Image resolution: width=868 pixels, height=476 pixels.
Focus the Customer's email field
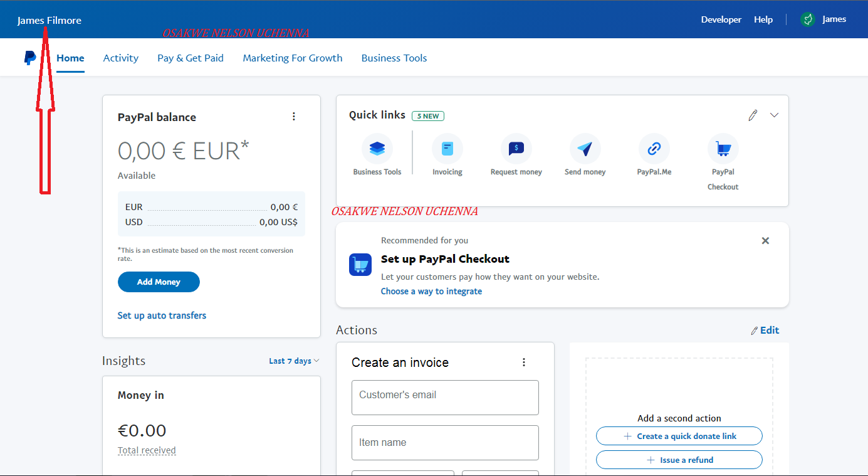click(445, 398)
